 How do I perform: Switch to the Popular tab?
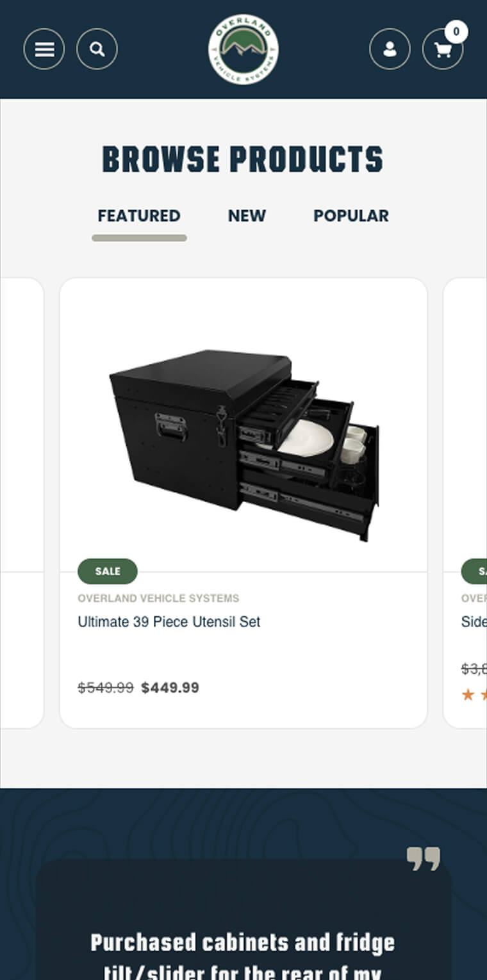351,216
